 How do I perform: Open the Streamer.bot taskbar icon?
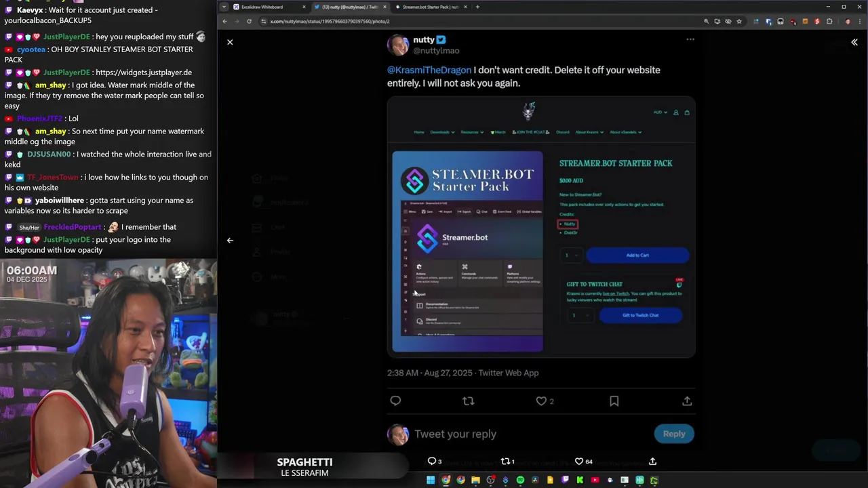point(505,481)
